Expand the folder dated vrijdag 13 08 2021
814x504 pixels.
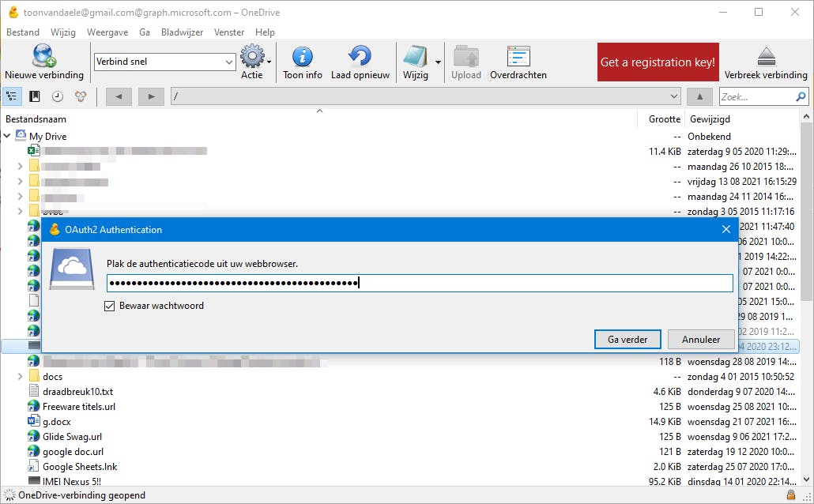point(20,181)
